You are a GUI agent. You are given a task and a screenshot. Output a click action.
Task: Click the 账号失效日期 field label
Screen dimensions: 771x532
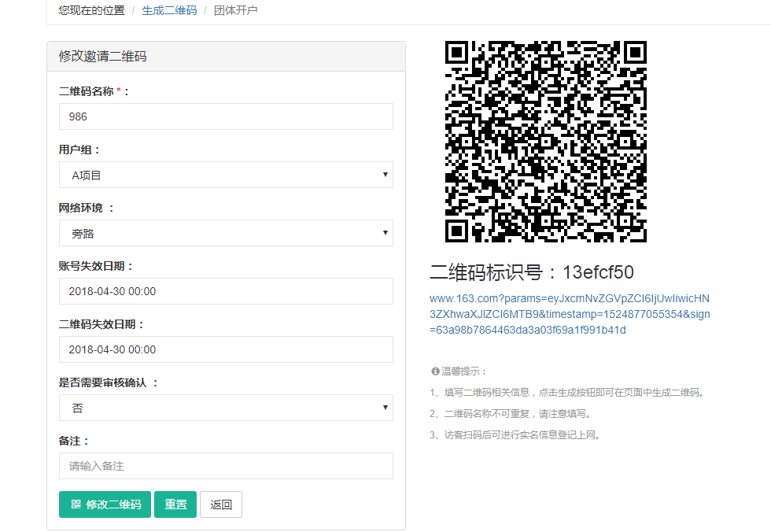coord(96,267)
